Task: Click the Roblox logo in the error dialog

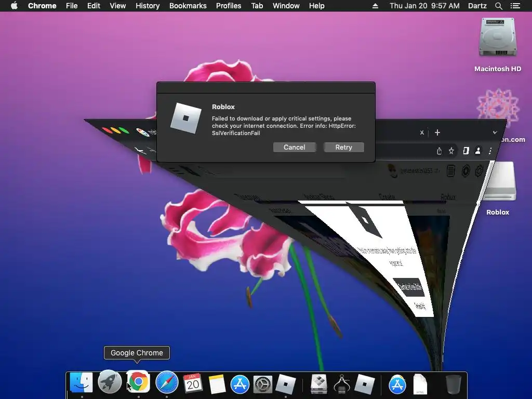Action: pos(185,118)
